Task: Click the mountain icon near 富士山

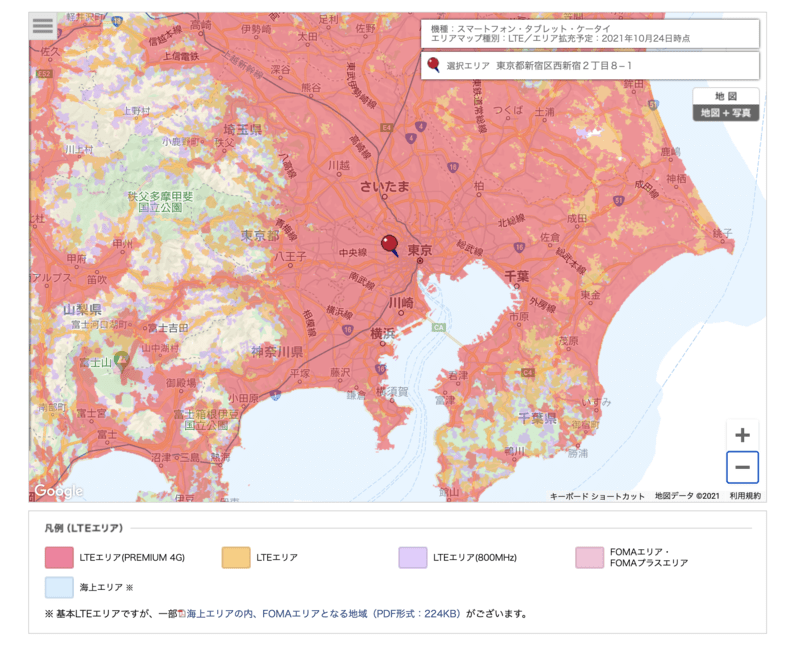Action: [121, 358]
